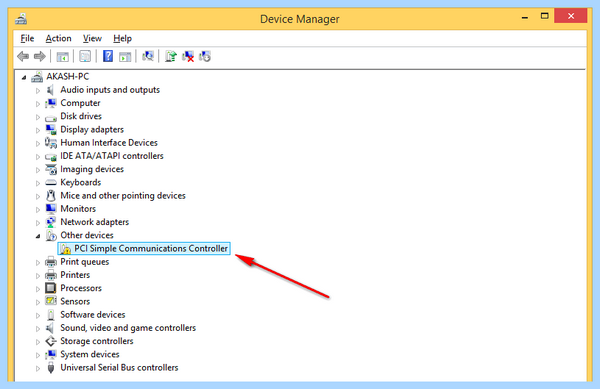Click the Imaging devices icon
Image resolution: width=600 pixels, height=389 pixels.
[x=51, y=169]
